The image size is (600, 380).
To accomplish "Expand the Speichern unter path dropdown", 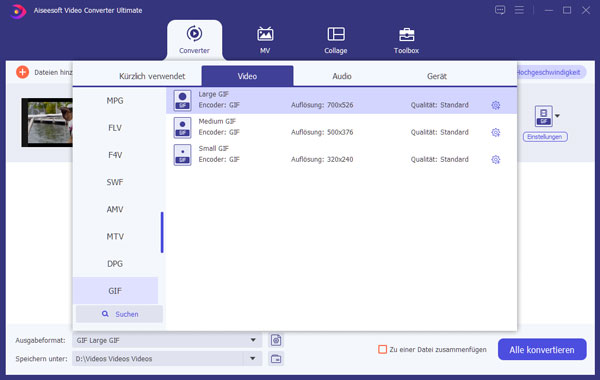I will click(x=253, y=359).
